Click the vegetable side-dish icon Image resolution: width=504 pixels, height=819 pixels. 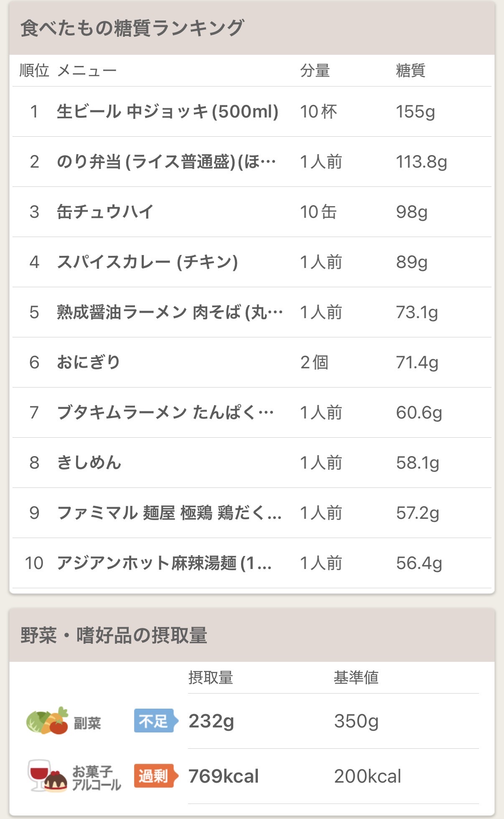pyautogui.click(x=47, y=721)
